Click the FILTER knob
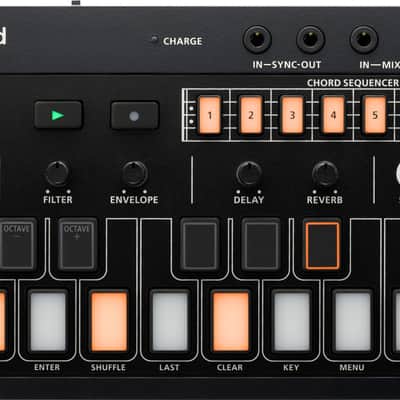The width and height of the screenshot is (400, 400). tap(57, 173)
